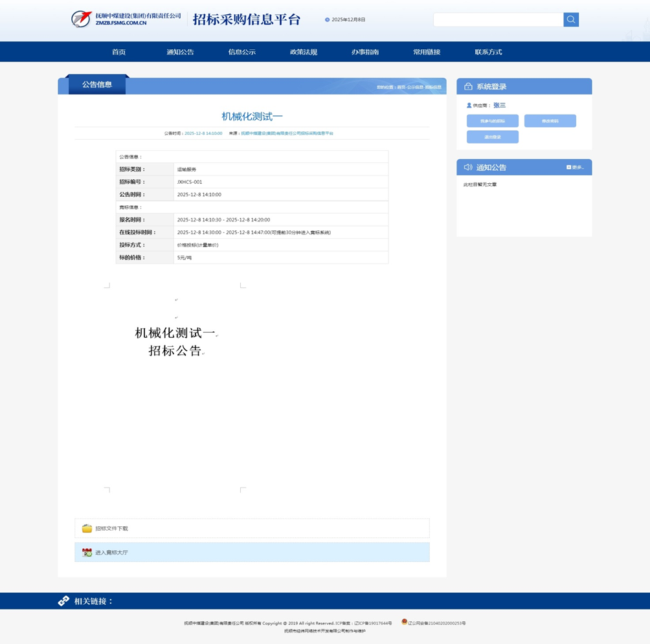The image size is (650, 644).
Task: Click the 招标采购信息平台 site title
Action: pyautogui.click(x=246, y=19)
